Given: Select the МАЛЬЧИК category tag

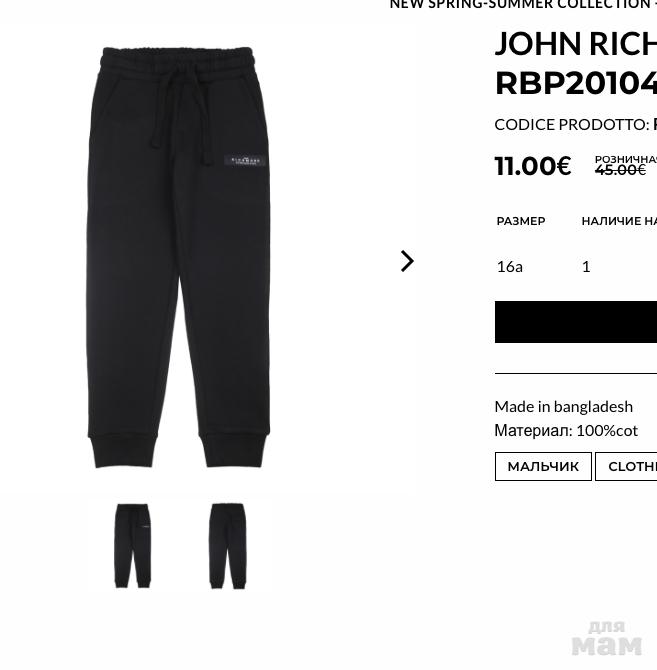Looking at the screenshot, I should point(543,466).
